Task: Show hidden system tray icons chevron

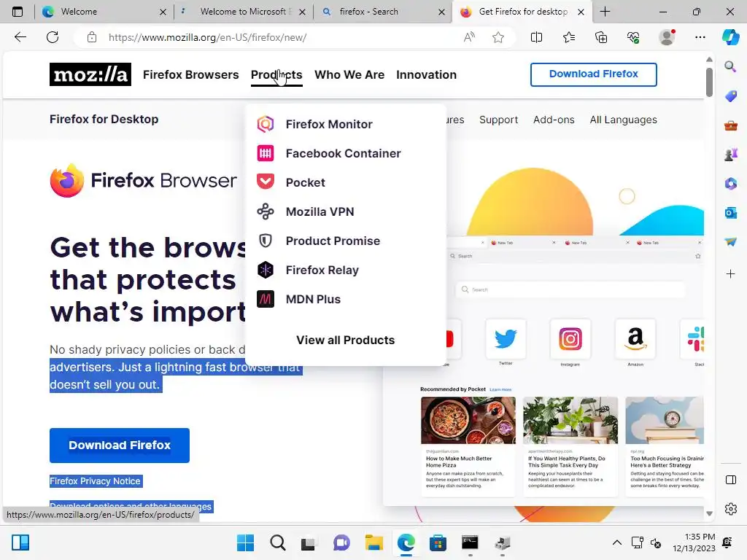Action: pyautogui.click(x=616, y=542)
